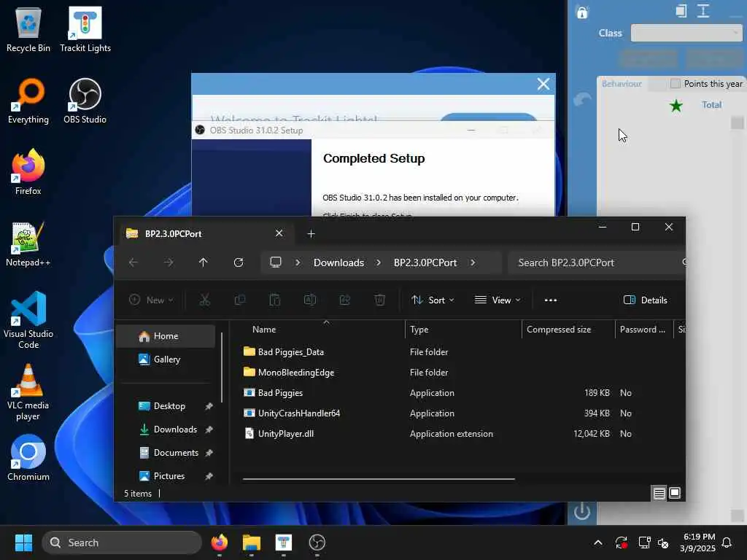
Task: Launch Trackit Lights from desktop shortcut
Action: pos(85,29)
